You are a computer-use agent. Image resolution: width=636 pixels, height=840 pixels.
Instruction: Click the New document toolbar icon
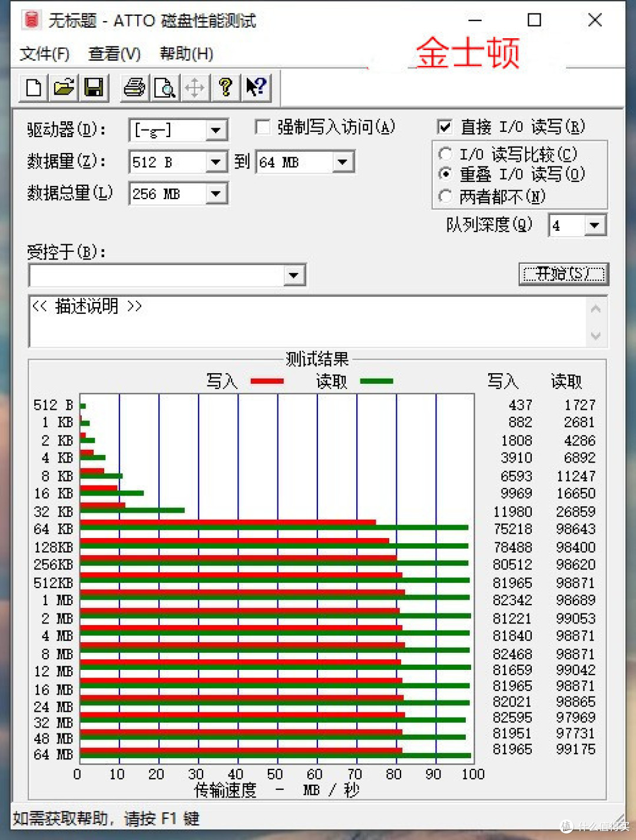coord(34,88)
